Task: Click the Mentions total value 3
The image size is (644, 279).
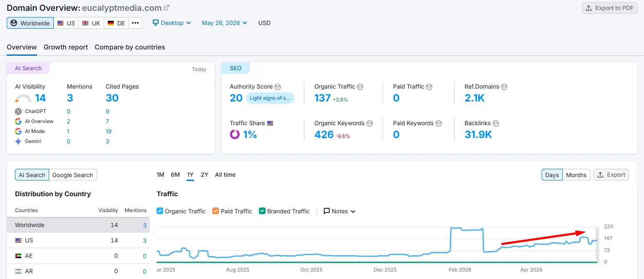Action: pos(70,98)
